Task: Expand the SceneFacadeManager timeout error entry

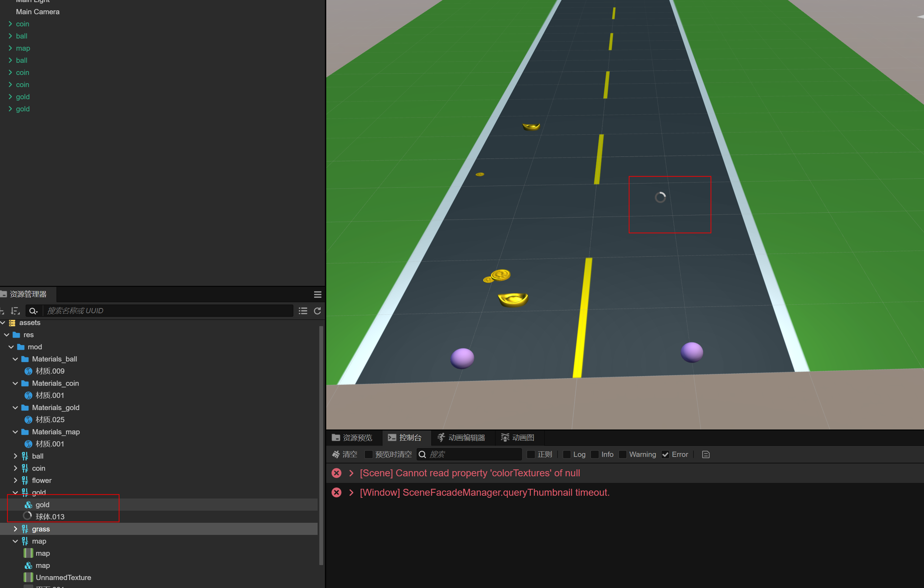Action: pyautogui.click(x=351, y=493)
